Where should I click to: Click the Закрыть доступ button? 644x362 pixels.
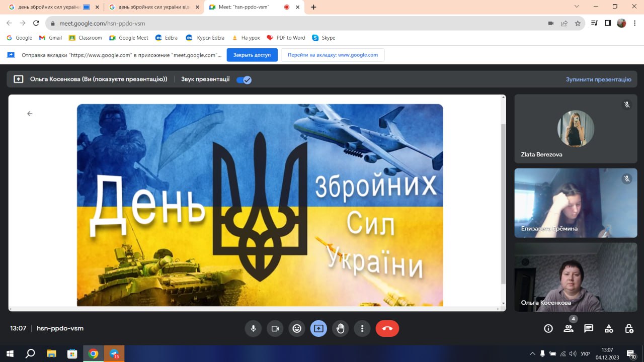coord(252,55)
